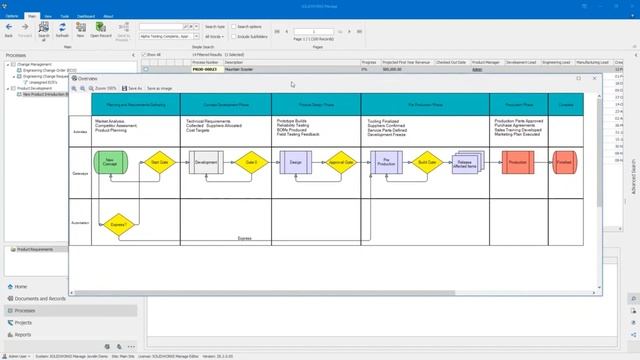Select the Release Affected Items shape

click(x=468, y=162)
